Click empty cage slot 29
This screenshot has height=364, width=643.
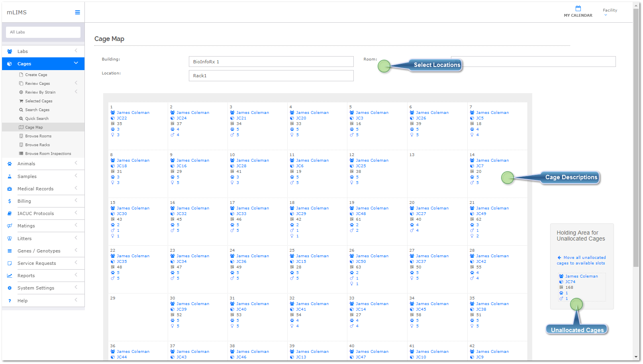(138, 317)
